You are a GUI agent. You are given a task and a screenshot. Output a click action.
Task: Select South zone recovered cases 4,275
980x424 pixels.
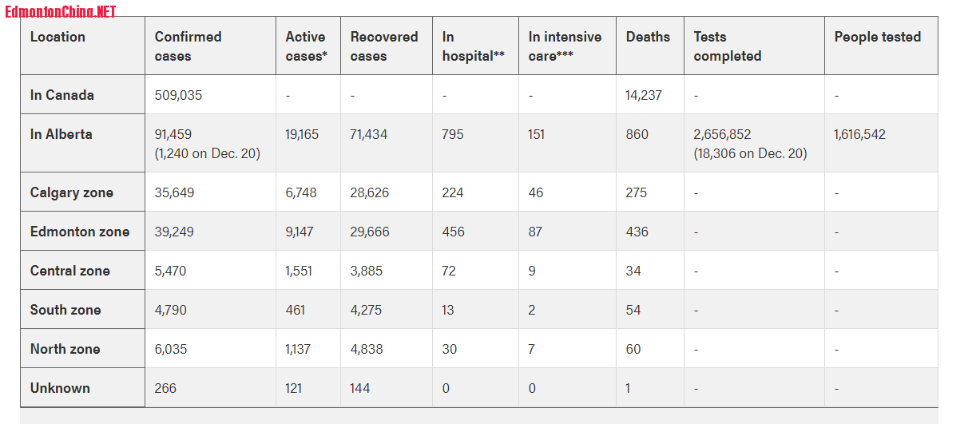[366, 310]
